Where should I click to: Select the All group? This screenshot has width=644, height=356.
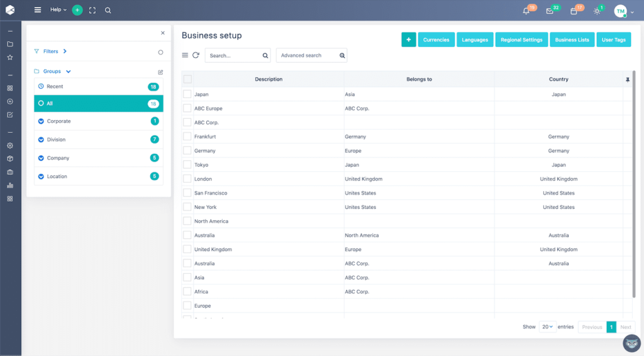pyautogui.click(x=99, y=104)
